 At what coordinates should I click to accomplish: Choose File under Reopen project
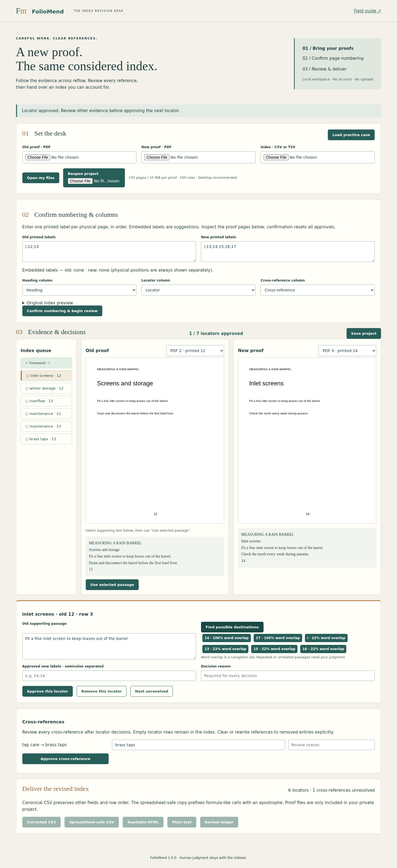pyautogui.click(x=80, y=181)
